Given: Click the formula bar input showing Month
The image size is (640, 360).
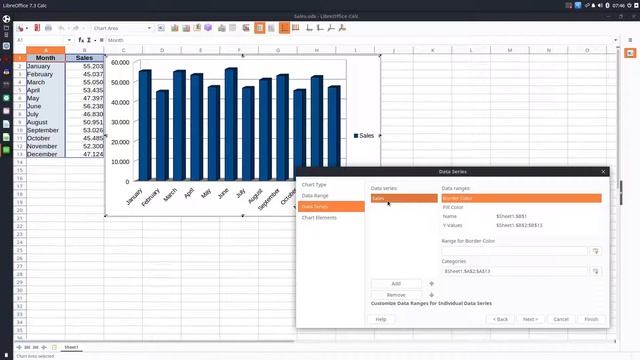Looking at the screenshot, I should coord(359,40).
